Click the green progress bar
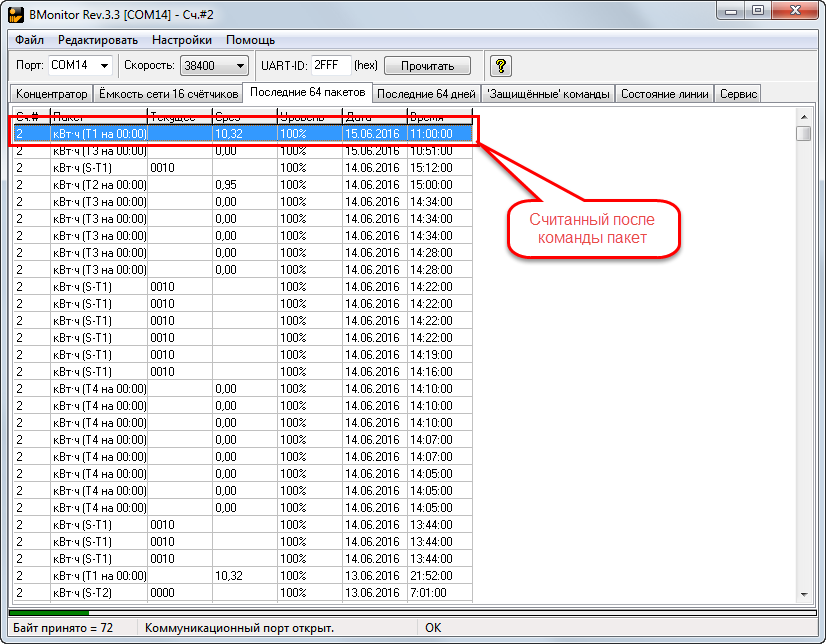 [49, 612]
